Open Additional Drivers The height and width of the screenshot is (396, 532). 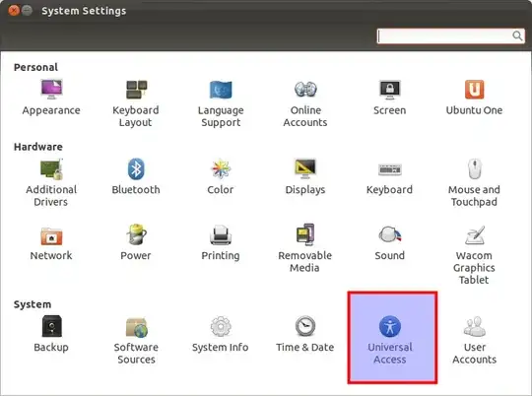pyautogui.click(x=51, y=182)
